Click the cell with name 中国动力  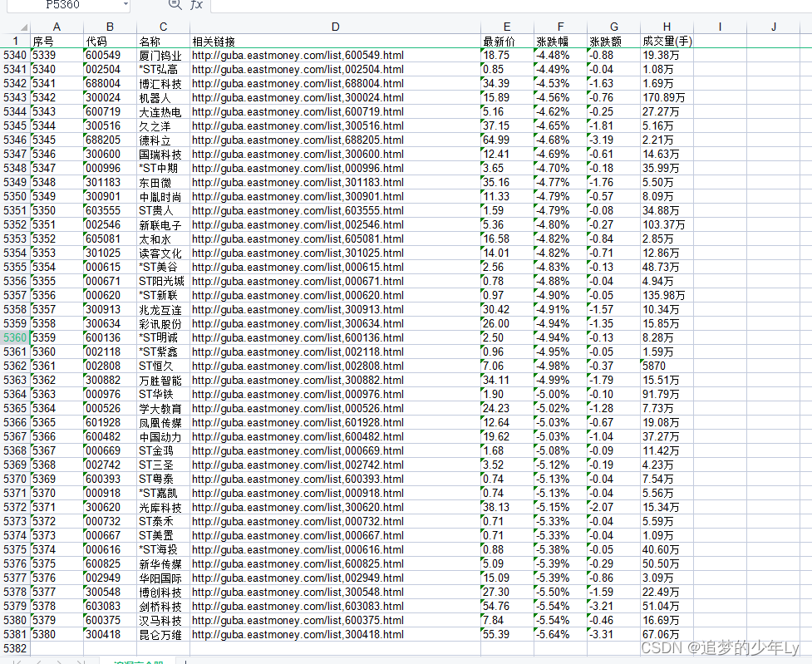click(163, 436)
